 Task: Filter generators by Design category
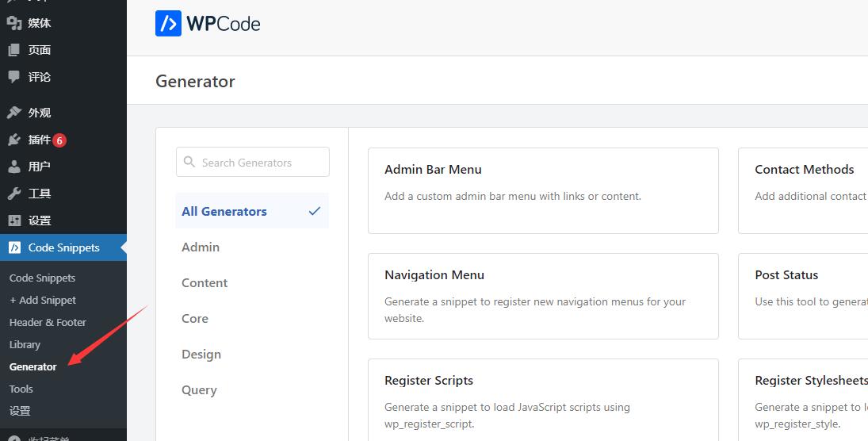tap(201, 354)
